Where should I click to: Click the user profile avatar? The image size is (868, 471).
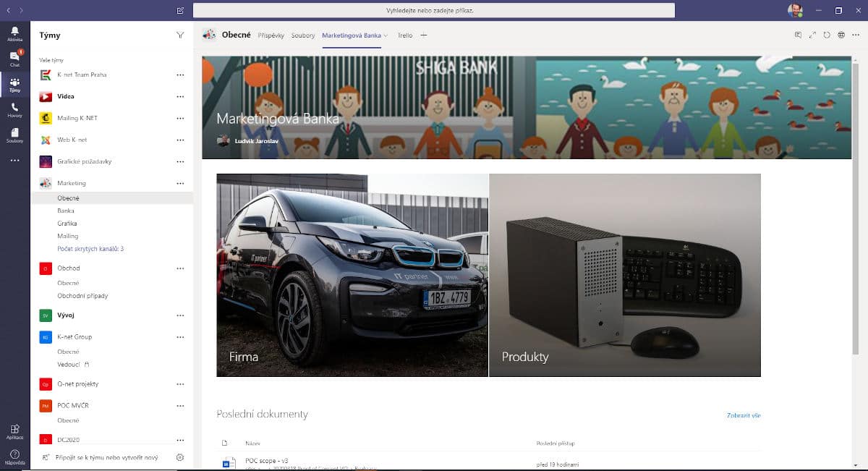coord(795,10)
